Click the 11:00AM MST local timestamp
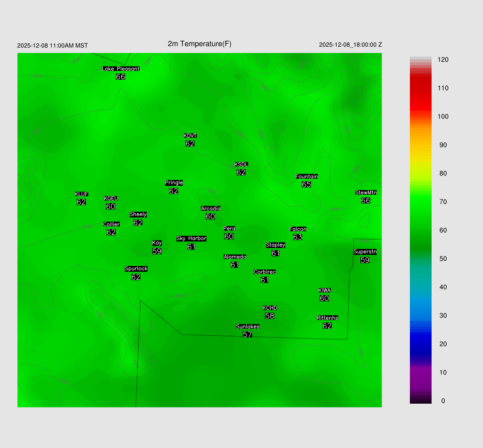The image size is (483, 448). [x=52, y=46]
